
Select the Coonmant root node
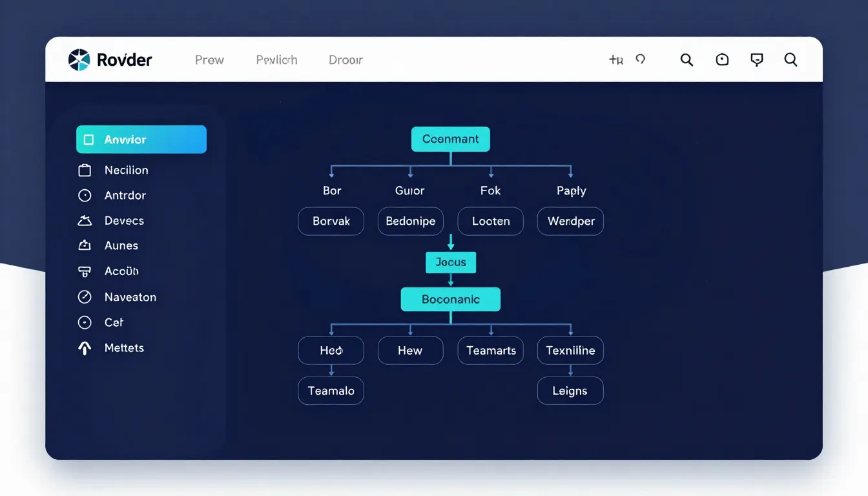451,139
